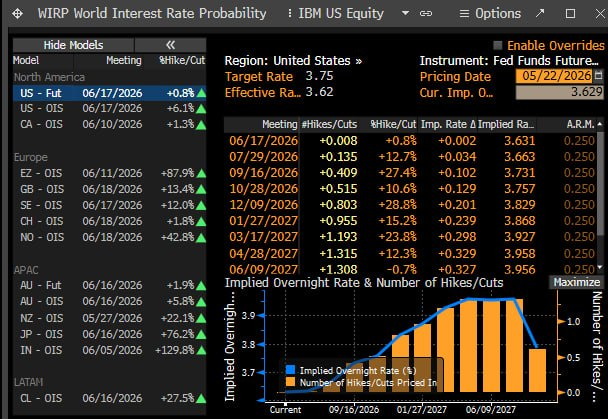
Task: Select the NO - OIS model row
Action: pyautogui.click(x=109, y=237)
